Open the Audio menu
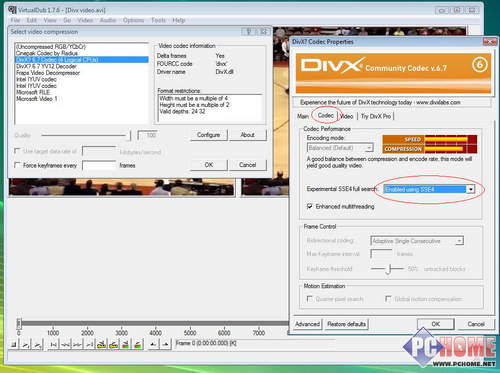500x373 pixels. coord(108,20)
